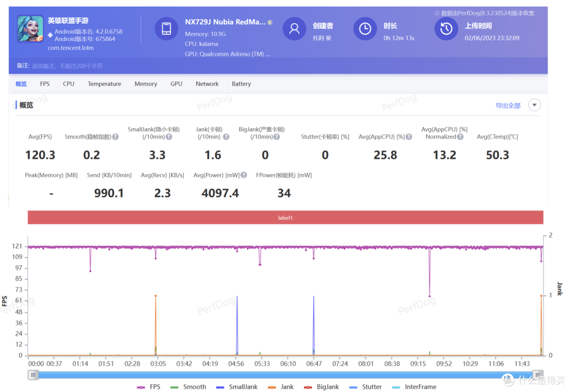Open help icon next to Avg(Power)
Screen dimensions: 570x392
click(x=243, y=175)
